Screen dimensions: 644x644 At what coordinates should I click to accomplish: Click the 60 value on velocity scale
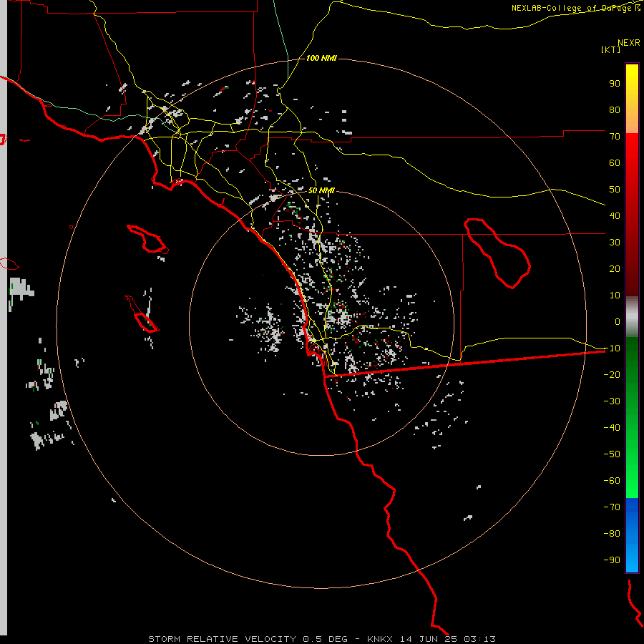pos(615,163)
